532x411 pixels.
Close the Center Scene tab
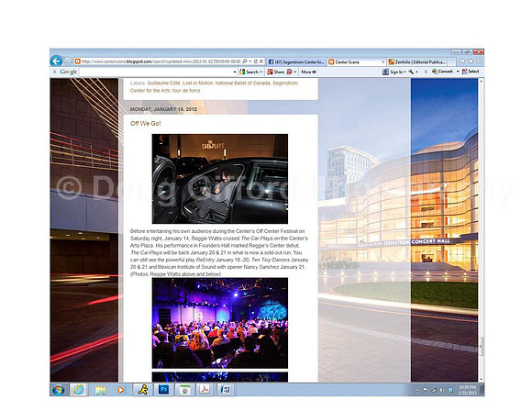(382, 61)
